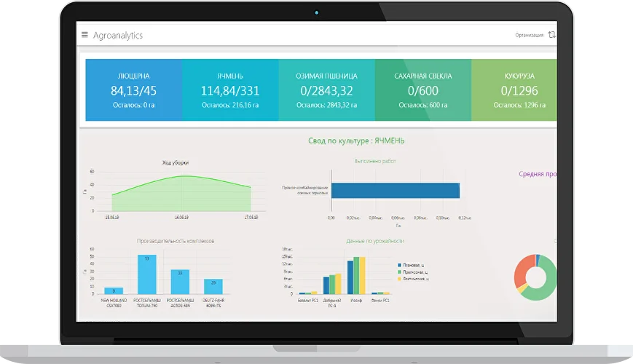The width and height of the screenshot is (633, 364).
Task: Click the blue Плановая legend color square
Action: point(399,265)
